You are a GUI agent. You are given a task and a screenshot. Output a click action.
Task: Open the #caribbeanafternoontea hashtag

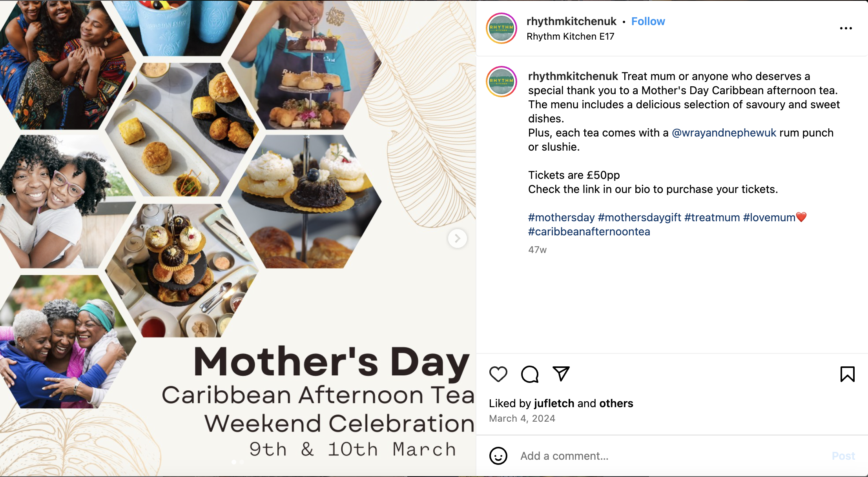coord(589,231)
